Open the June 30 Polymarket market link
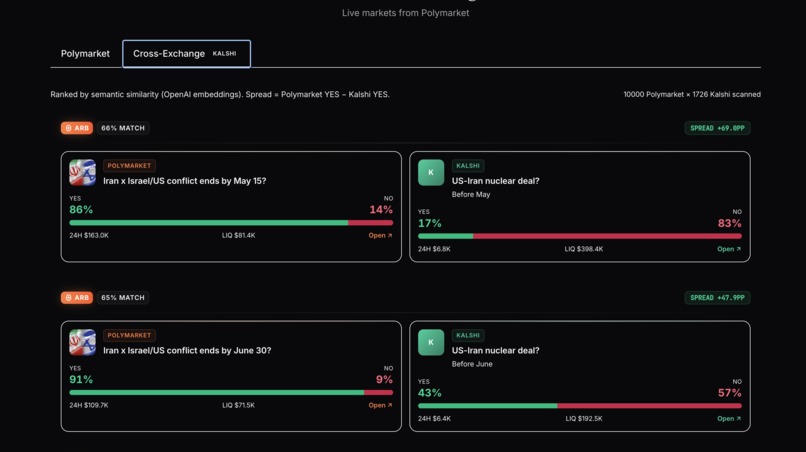This screenshot has height=452, width=806. [x=380, y=405]
